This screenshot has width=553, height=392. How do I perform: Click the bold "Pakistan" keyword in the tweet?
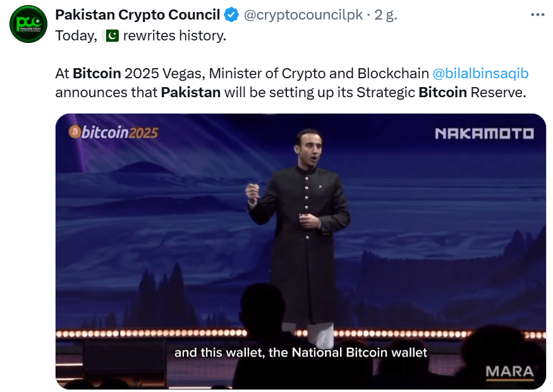191,92
